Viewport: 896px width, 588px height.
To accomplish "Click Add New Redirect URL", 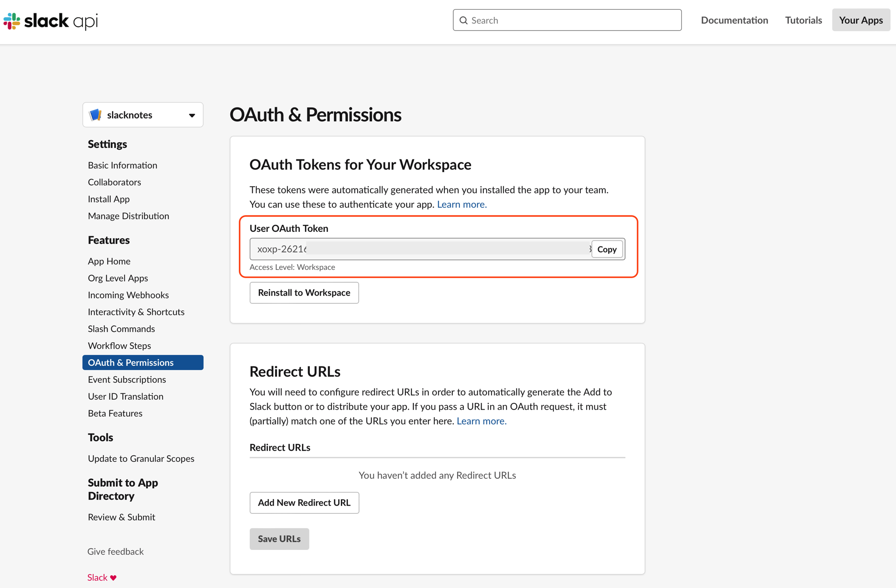I will (304, 503).
